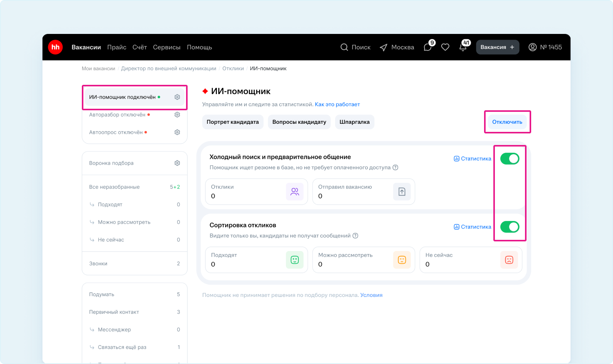
Task: Open the Сервисы menu item
Action: (166, 47)
